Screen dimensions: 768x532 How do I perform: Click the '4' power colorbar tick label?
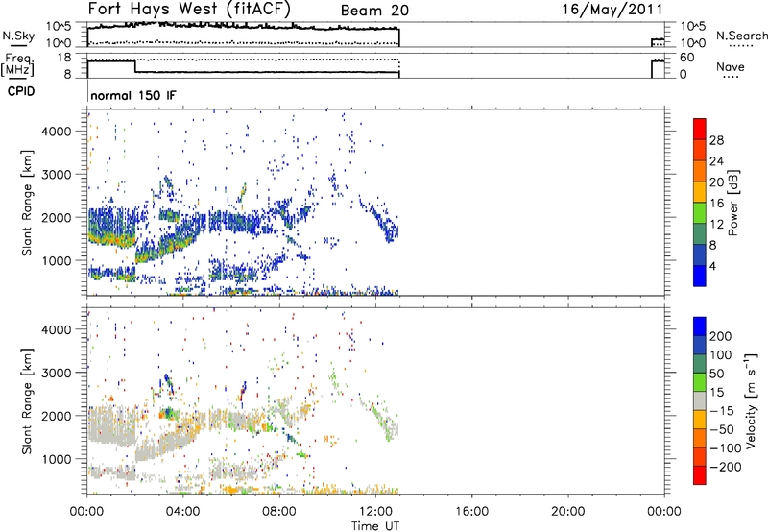[x=713, y=266]
